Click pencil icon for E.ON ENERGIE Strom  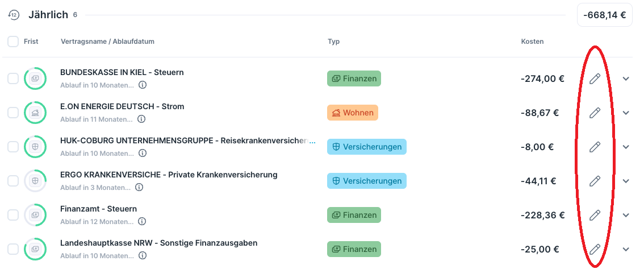pyautogui.click(x=595, y=113)
